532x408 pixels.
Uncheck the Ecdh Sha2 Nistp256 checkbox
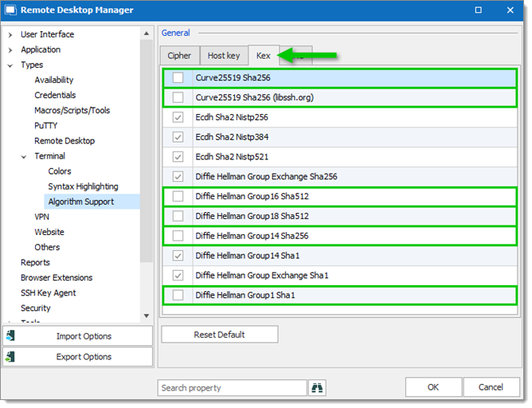[x=178, y=117]
